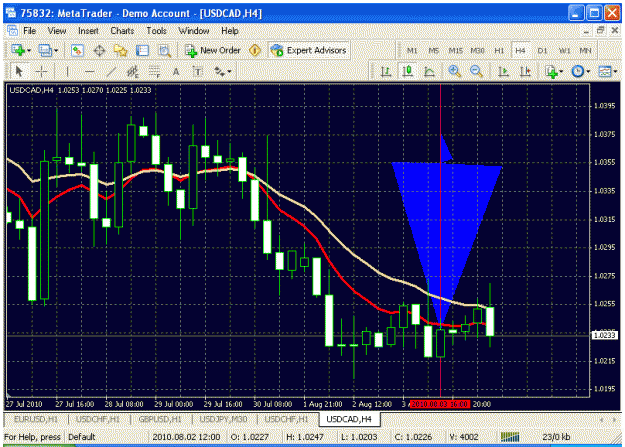Select the Horizontal Line drawing tool

click(x=90, y=72)
